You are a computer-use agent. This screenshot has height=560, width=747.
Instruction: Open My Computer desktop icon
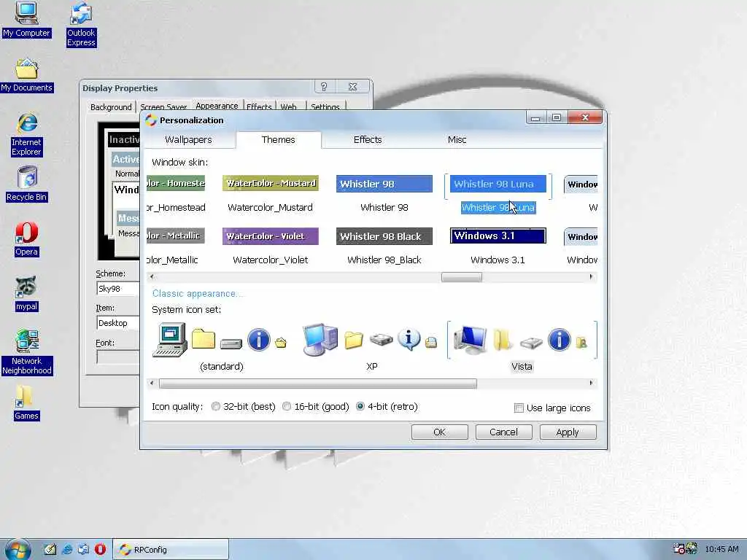[x=26, y=19]
